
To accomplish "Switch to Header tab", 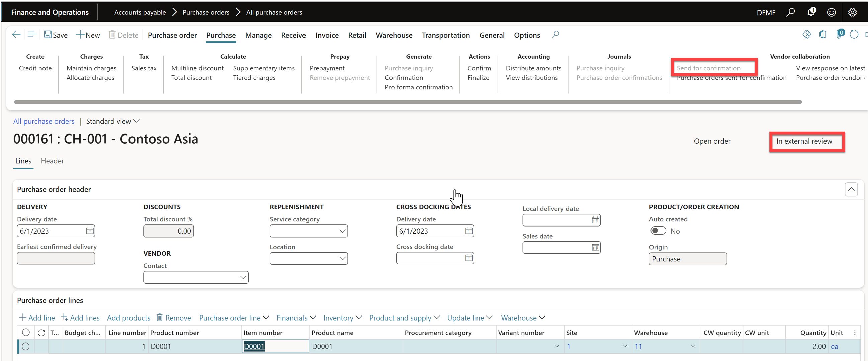I will pos(52,161).
